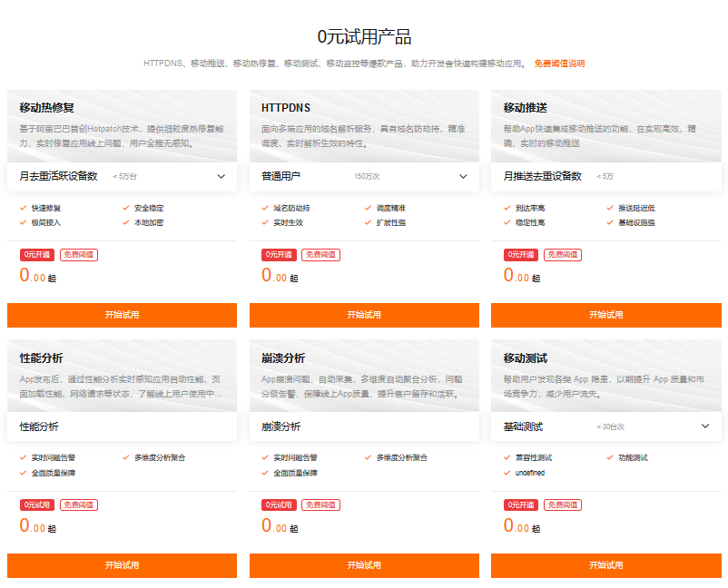Click the 快速修复 feature text

(x=46, y=208)
